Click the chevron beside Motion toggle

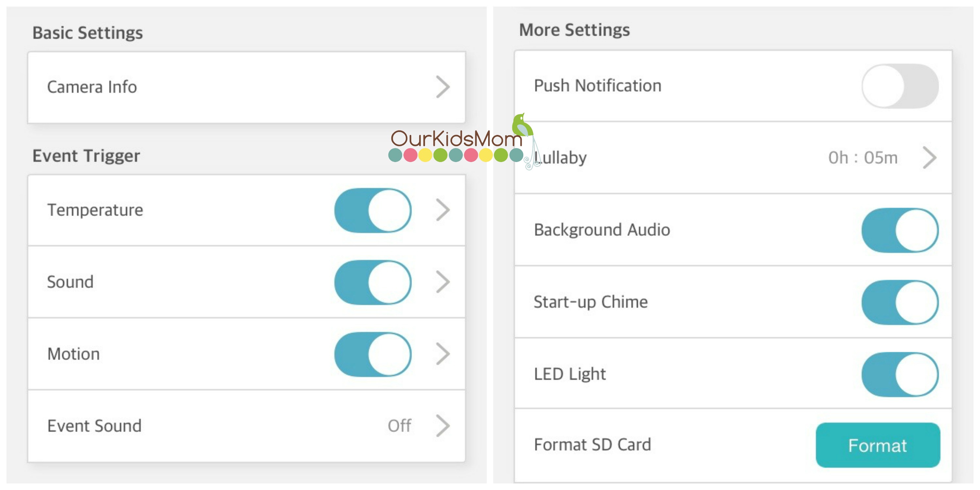(443, 354)
